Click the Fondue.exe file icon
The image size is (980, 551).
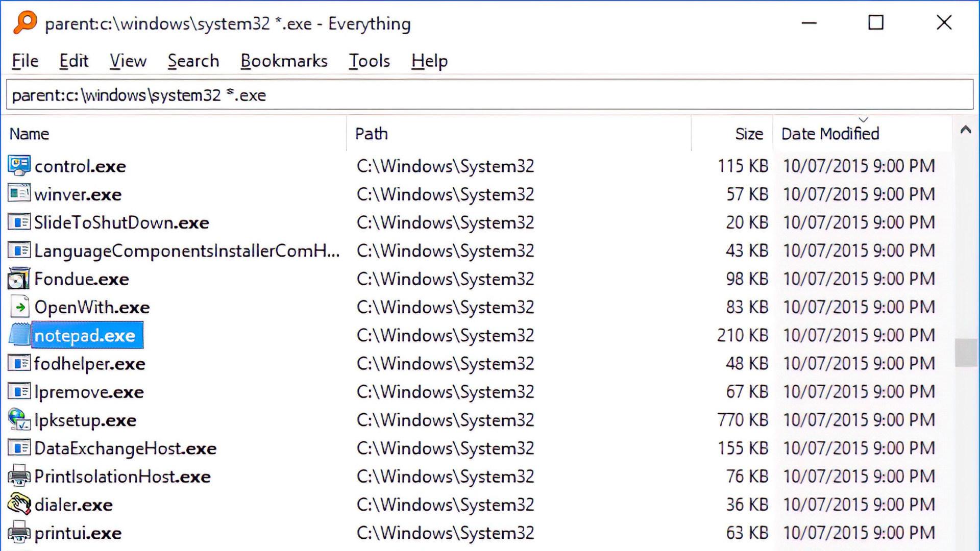tap(19, 279)
